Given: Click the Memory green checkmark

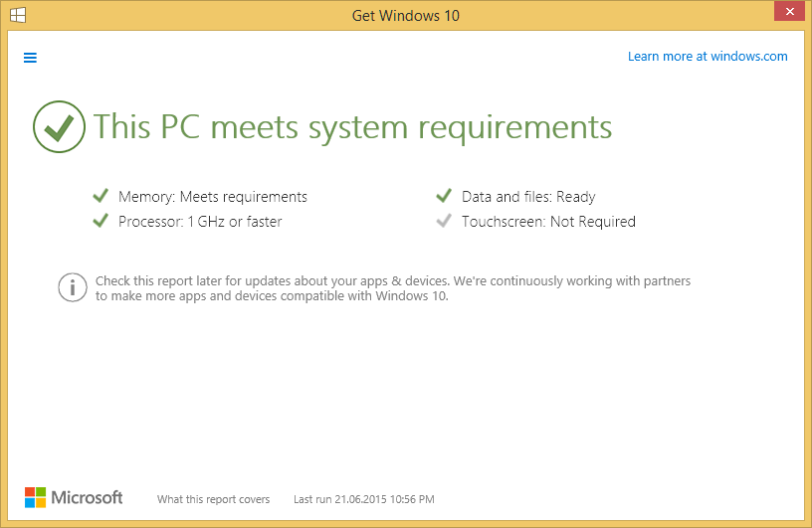Looking at the screenshot, I should coord(101,196).
